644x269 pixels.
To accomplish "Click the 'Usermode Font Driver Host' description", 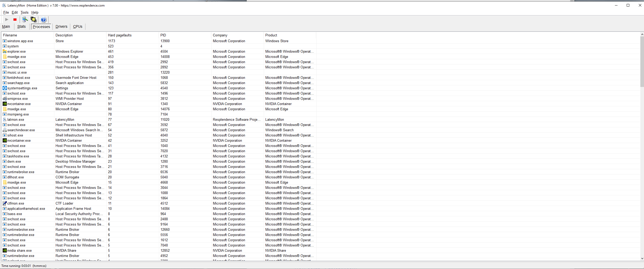I will click(76, 78).
